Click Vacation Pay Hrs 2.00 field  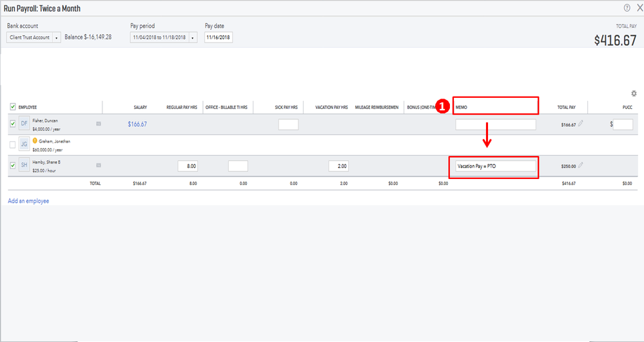[x=338, y=166]
